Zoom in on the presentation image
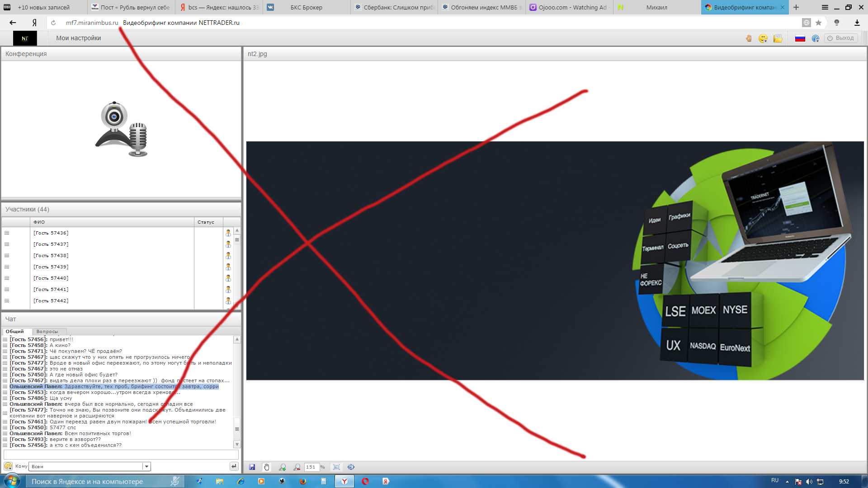 coord(283,467)
